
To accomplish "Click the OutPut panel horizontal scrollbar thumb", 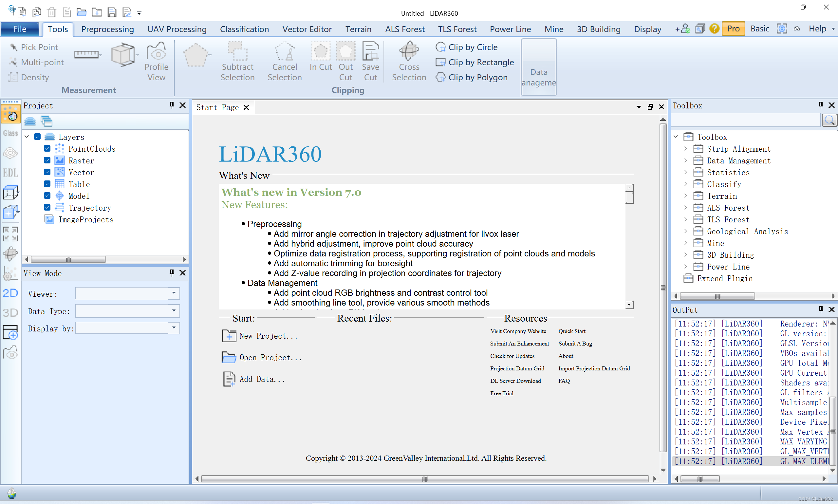I will point(699,479).
